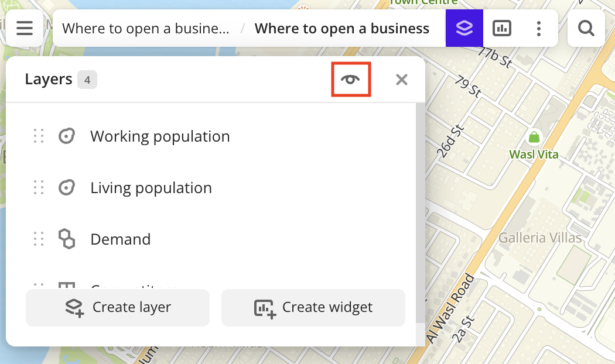The width and height of the screenshot is (615, 364).
Task: Click the Demand layer drag handle
Action: [39, 239]
